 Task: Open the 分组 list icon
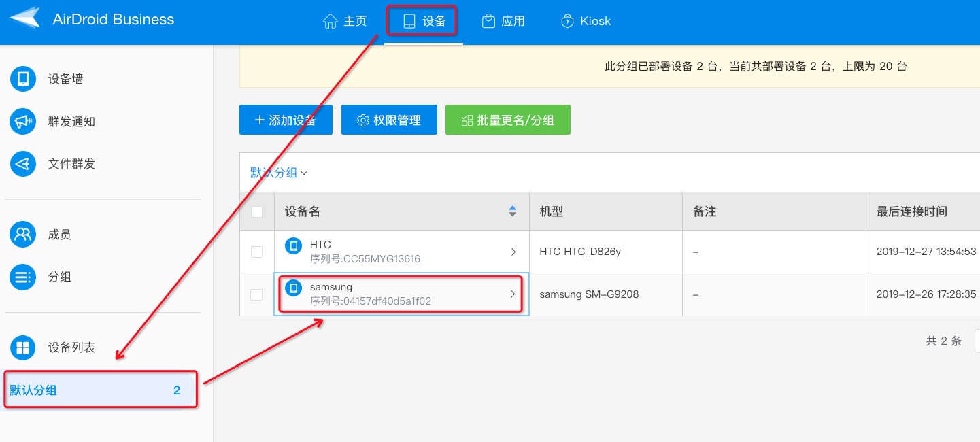tap(23, 277)
